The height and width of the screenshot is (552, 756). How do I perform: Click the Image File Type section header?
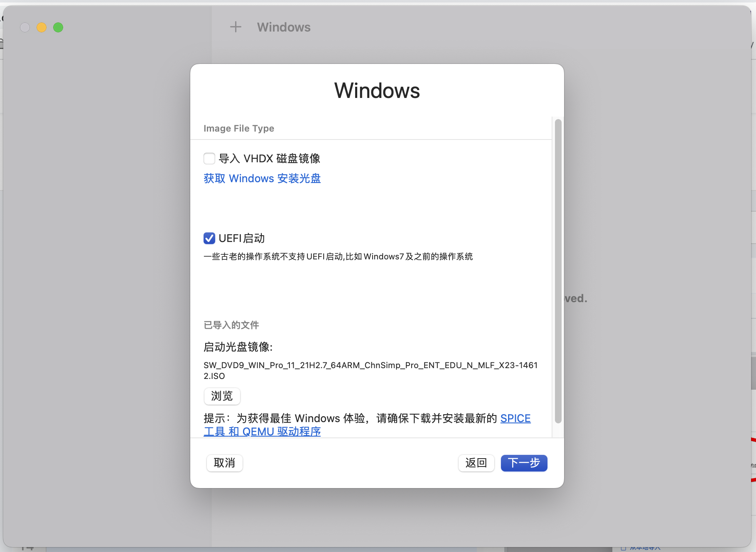tap(239, 128)
